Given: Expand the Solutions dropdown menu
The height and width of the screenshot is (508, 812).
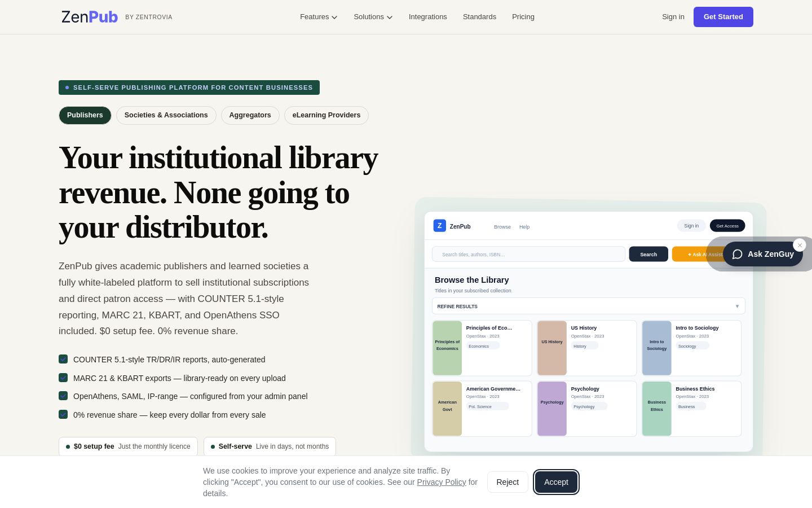Looking at the screenshot, I should coord(373,17).
